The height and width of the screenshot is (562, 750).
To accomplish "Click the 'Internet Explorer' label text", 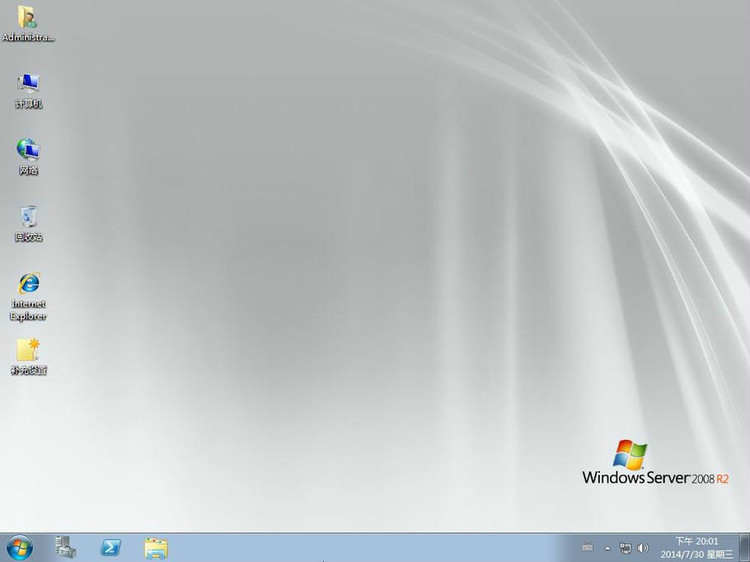I will coord(28,310).
